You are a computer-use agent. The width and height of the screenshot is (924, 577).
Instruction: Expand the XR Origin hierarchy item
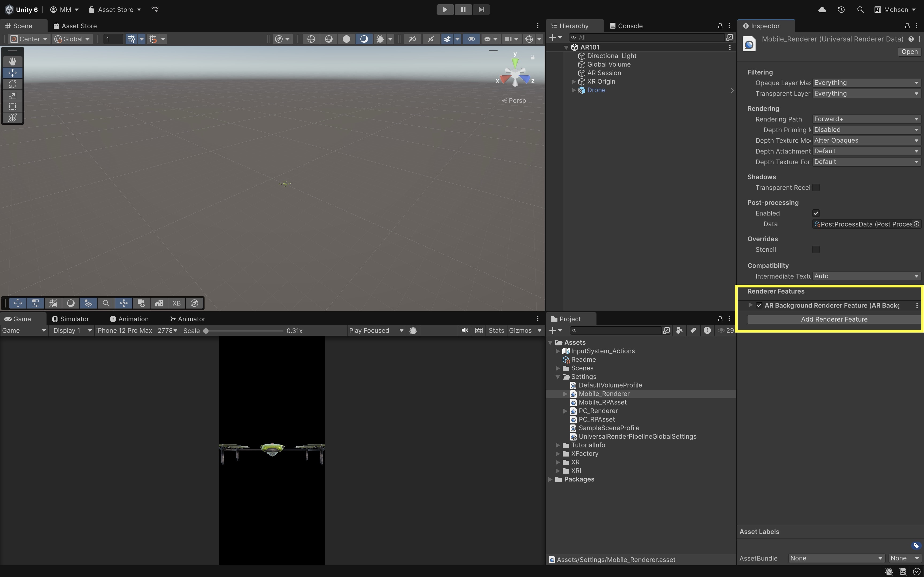click(573, 82)
